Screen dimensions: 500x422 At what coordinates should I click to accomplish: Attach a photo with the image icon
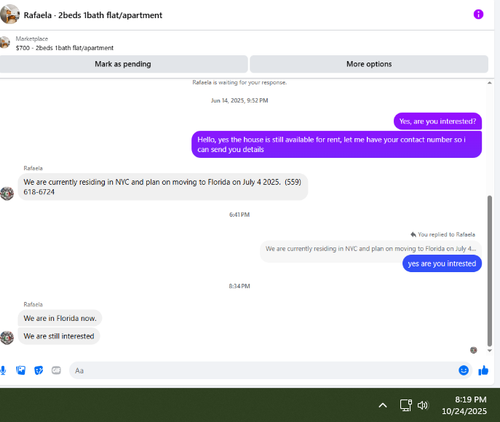tap(21, 370)
